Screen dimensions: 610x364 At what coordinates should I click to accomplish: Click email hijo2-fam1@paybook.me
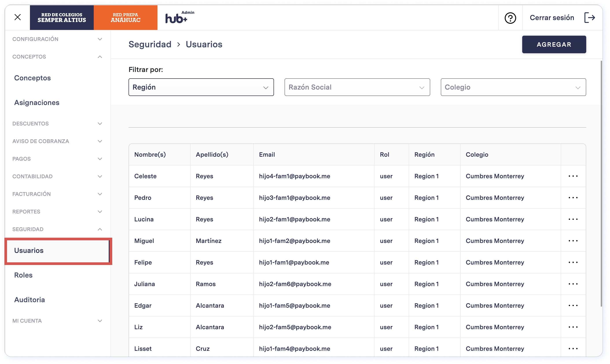tap(294, 219)
